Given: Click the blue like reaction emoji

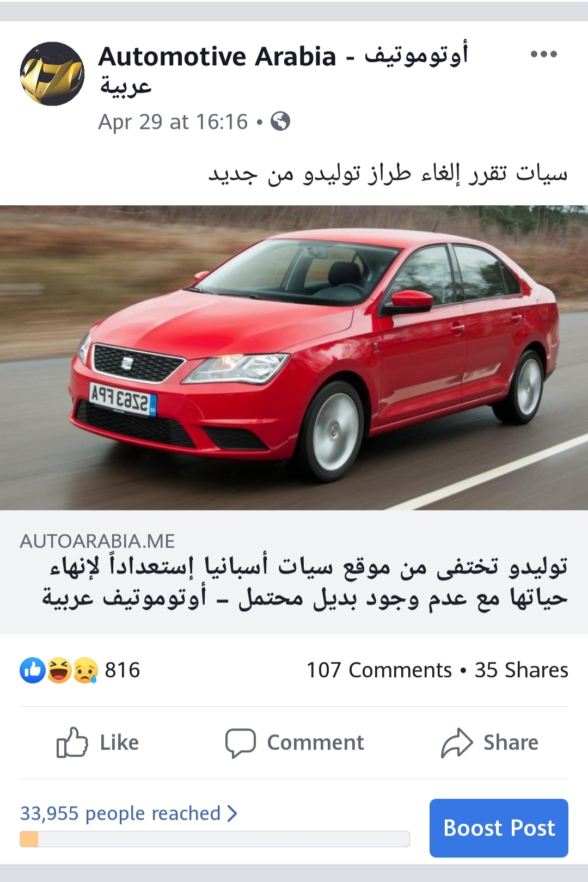Looking at the screenshot, I should 33,670.
